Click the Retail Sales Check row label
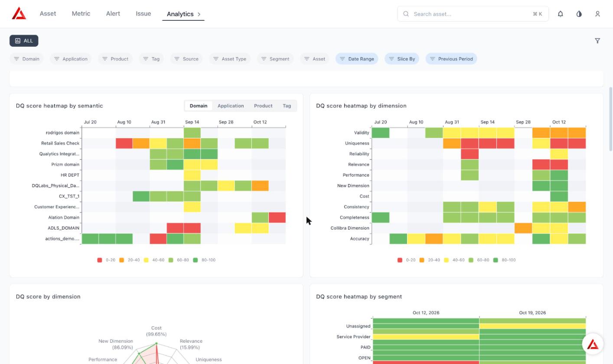 click(60, 143)
